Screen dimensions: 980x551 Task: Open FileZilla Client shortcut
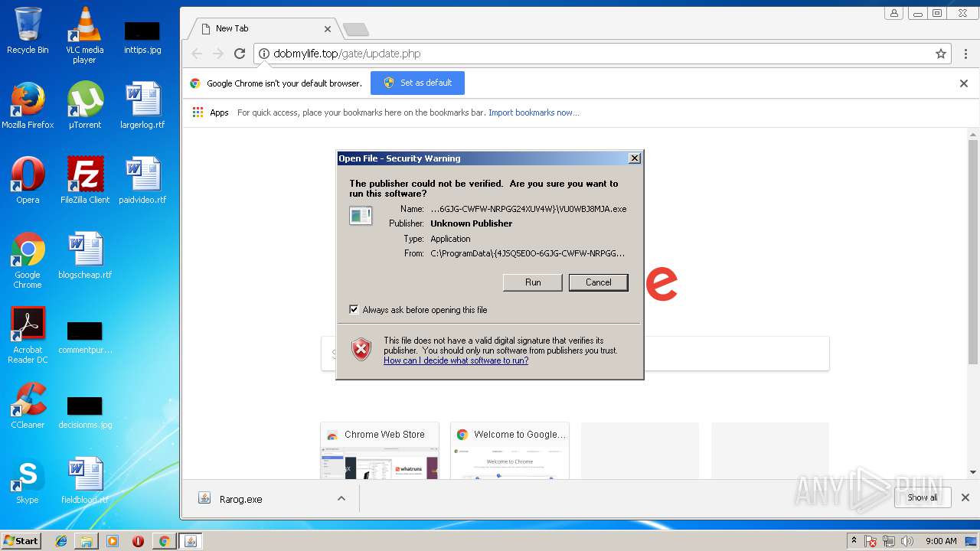coord(84,181)
